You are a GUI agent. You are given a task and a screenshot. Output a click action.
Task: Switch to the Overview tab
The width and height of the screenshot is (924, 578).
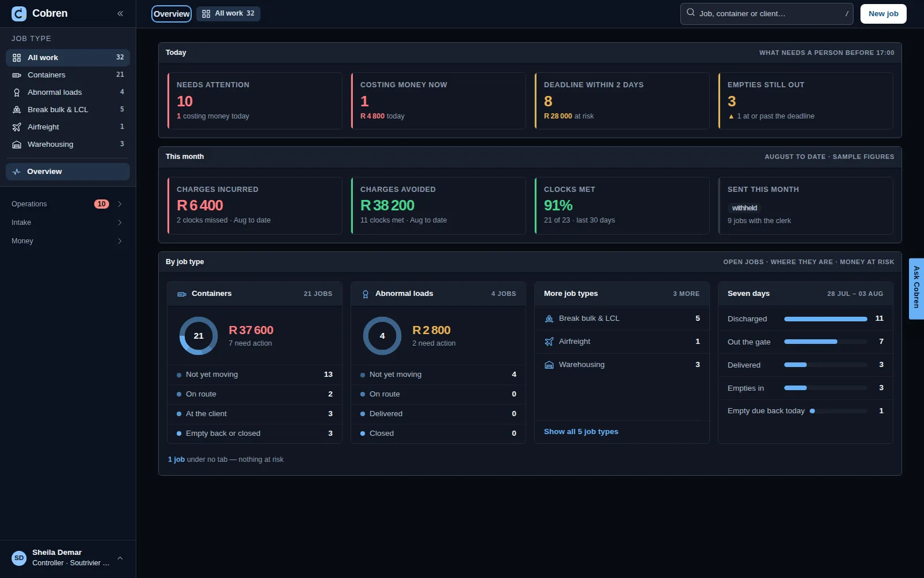[172, 14]
